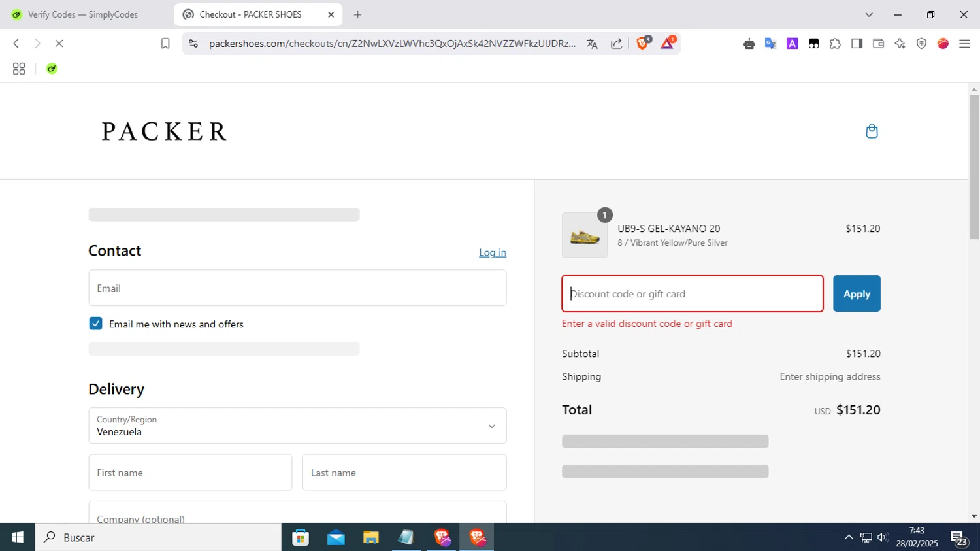Image resolution: width=980 pixels, height=551 pixels.
Task: Open the red profile avatar icon
Action: click(943, 44)
